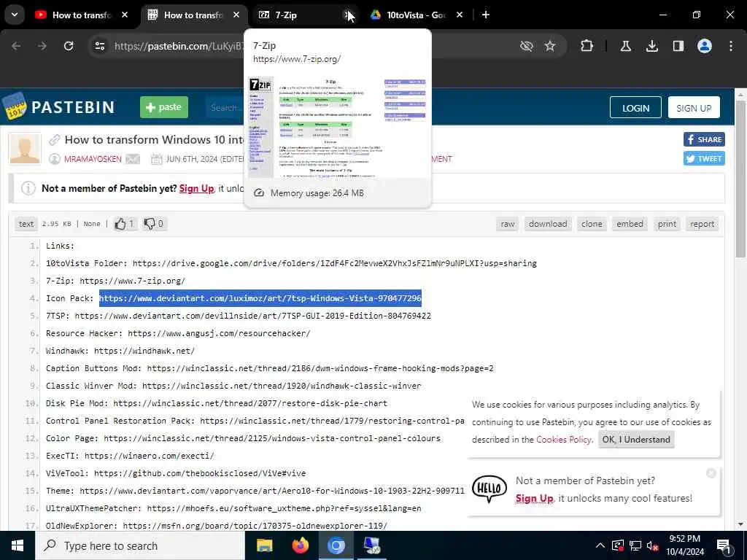
Task: Go back in browser history
Action: (x=16, y=46)
